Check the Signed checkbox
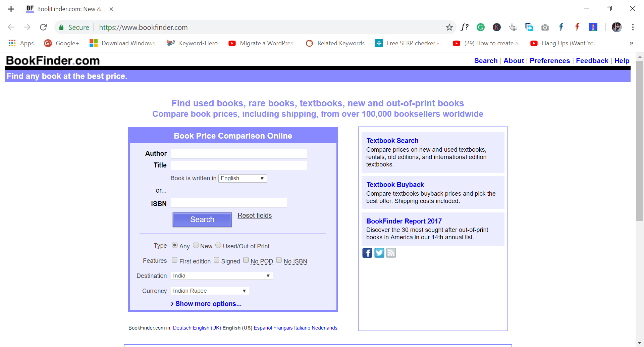 pos(216,260)
